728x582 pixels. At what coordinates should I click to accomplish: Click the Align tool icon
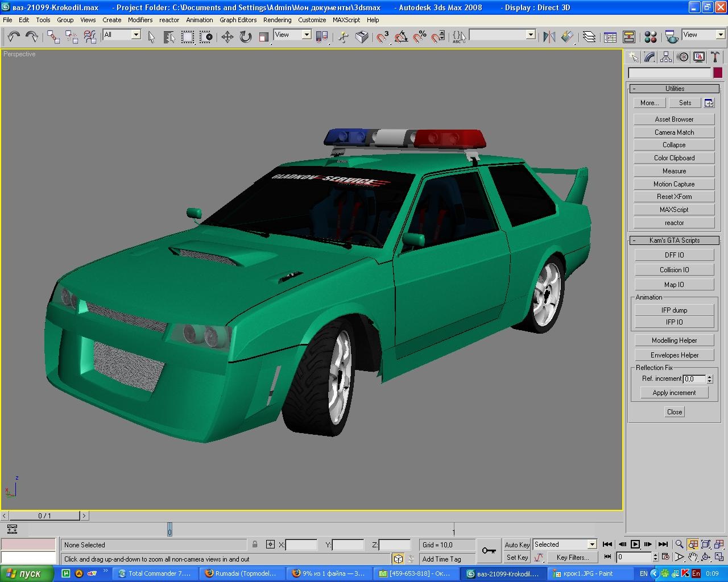coord(567,37)
